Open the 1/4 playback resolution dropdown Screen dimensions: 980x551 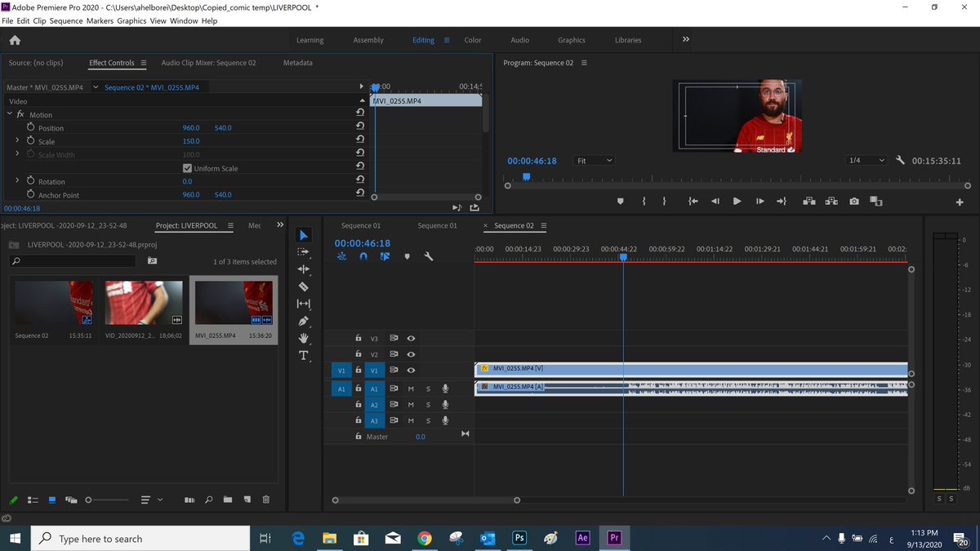866,161
